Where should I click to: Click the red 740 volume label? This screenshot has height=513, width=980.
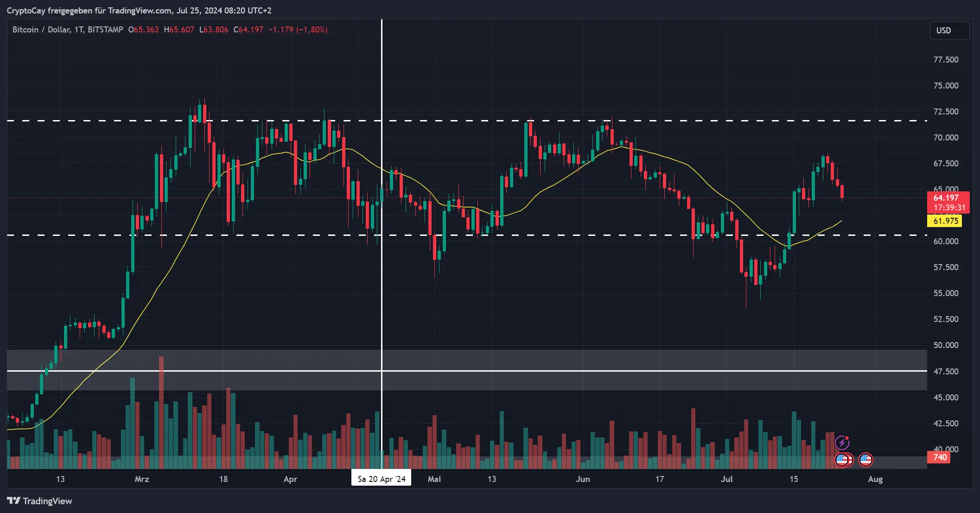939,457
